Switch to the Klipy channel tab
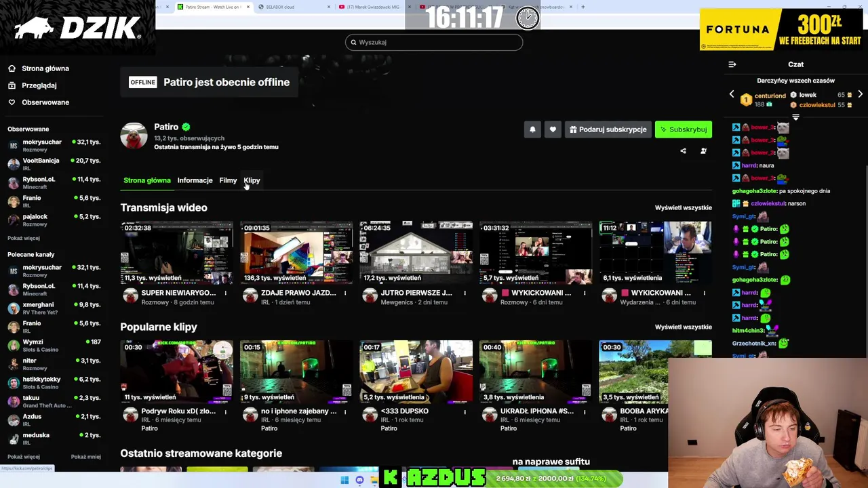 252,180
